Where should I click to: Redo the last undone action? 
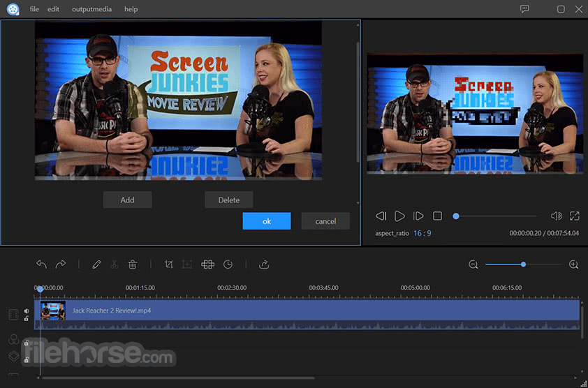60,264
